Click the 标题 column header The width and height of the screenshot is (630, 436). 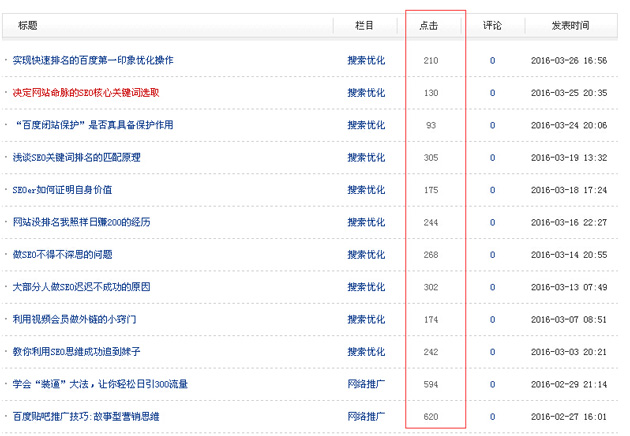pyautogui.click(x=28, y=25)
